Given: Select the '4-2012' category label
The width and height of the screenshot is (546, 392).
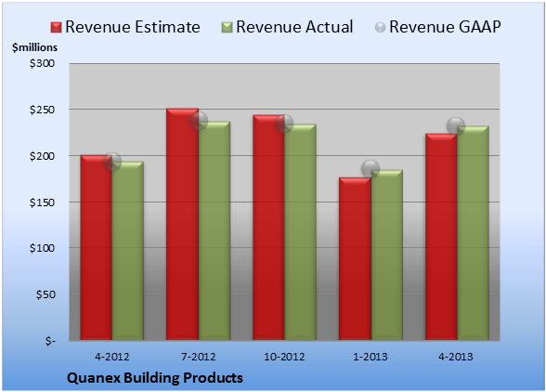Looking at the screenshot, I should pos(112,357).
